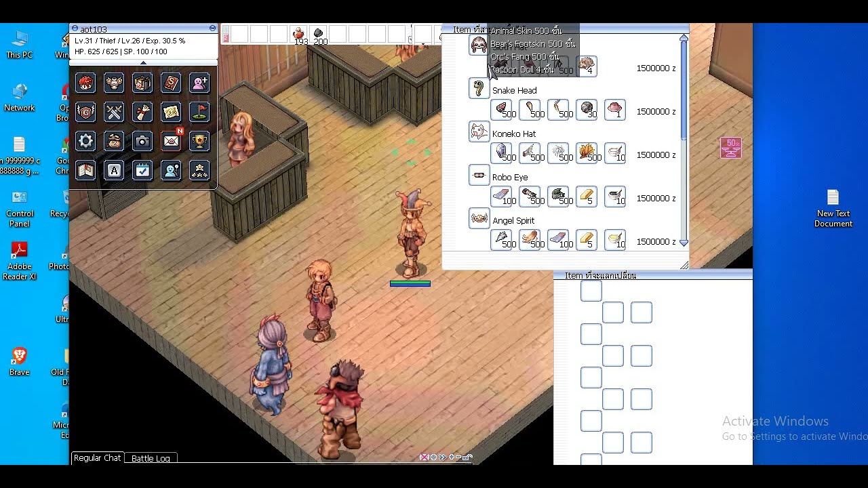Open the quest scroll icon
Screen dimensions: 868x488
142,112
